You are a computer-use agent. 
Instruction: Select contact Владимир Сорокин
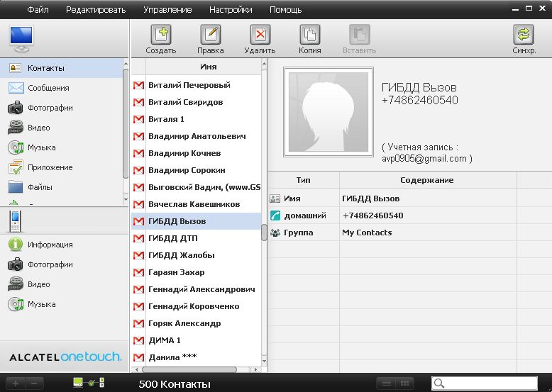click(x=196, y=170)
